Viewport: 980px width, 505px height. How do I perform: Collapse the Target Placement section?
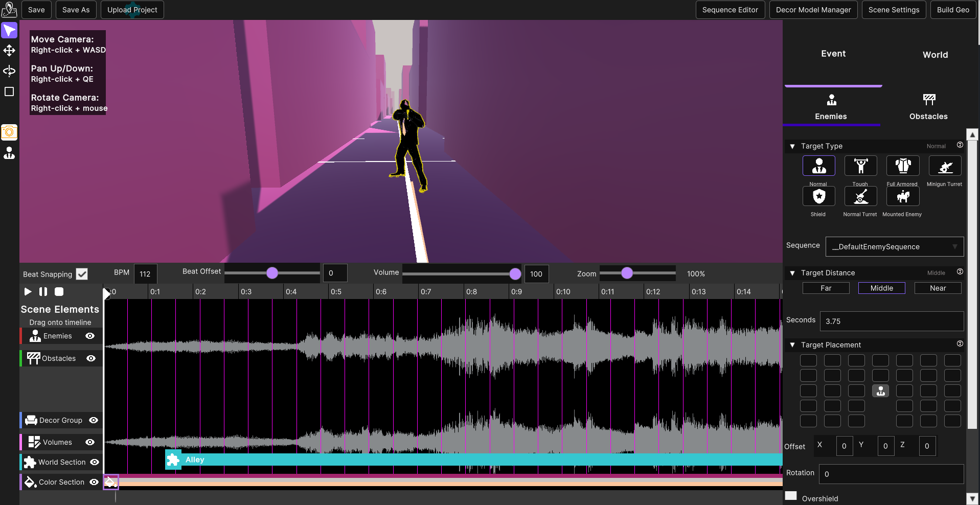792,345
